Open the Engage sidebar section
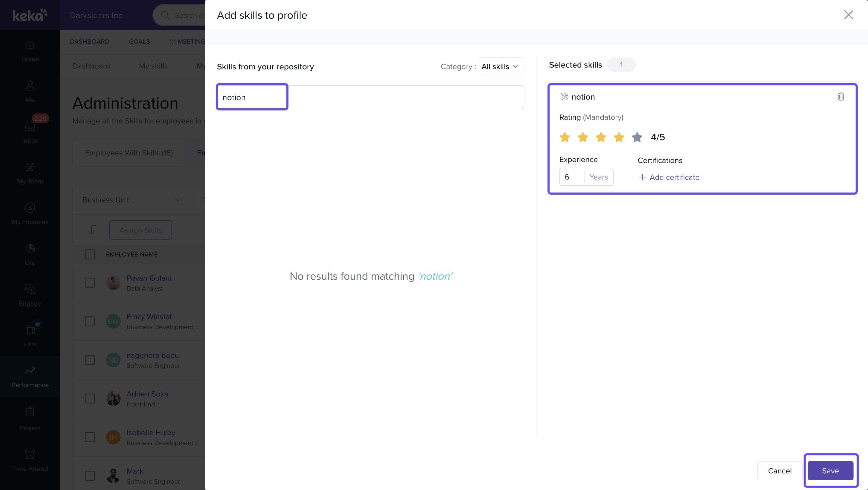The height and width of the screenshot is (490, 868). coord(30,295)
